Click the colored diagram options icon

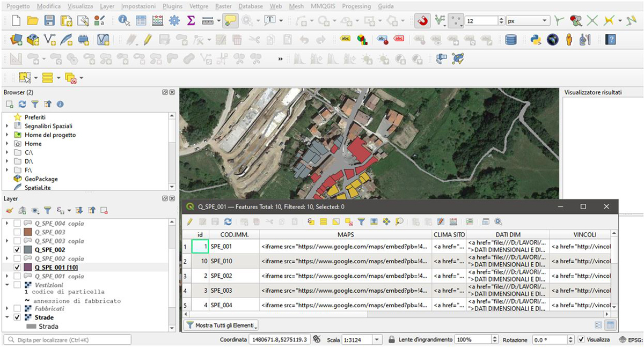[362, 39]
